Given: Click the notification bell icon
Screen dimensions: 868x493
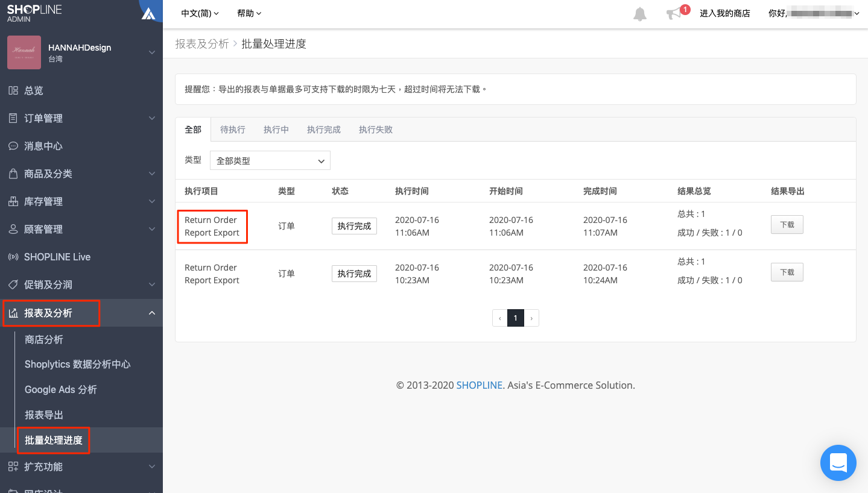Looking at the screenshot, I should coord(640,14).
